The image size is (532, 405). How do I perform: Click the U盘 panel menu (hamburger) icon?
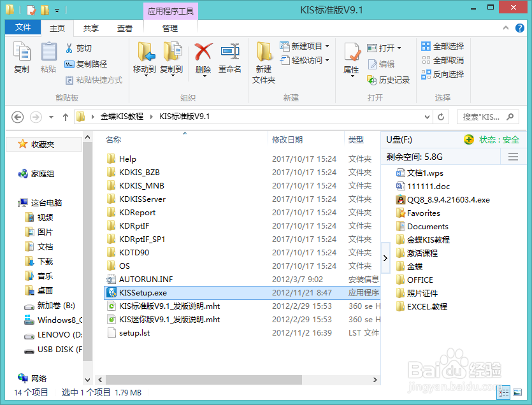point(513,157)
